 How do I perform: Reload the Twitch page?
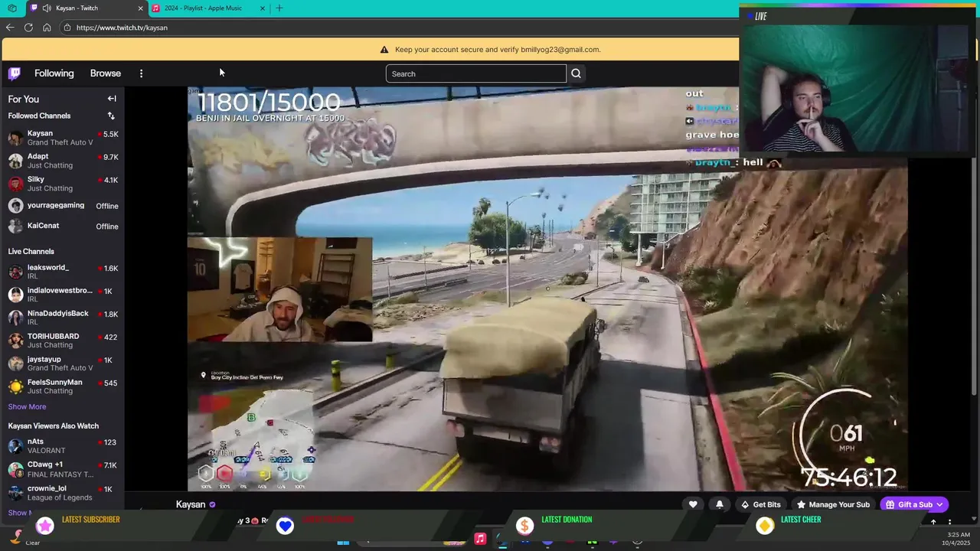pos(28,28)
